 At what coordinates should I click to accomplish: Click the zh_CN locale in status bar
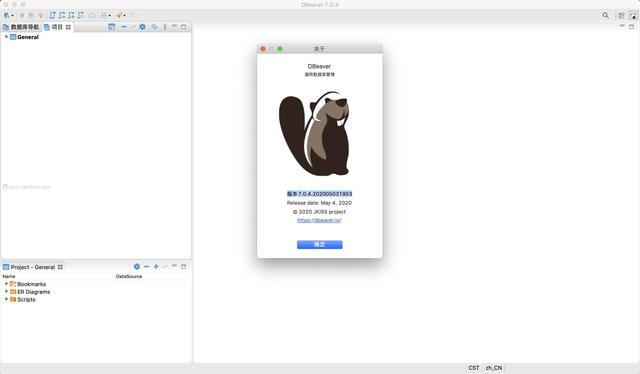tap(494, 368)
